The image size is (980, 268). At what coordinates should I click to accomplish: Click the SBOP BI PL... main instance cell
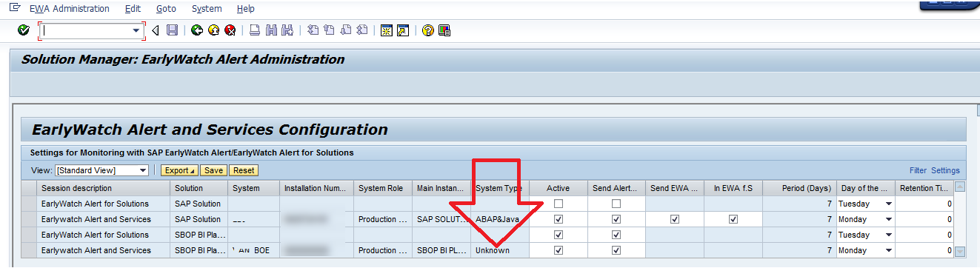[441, 250]
